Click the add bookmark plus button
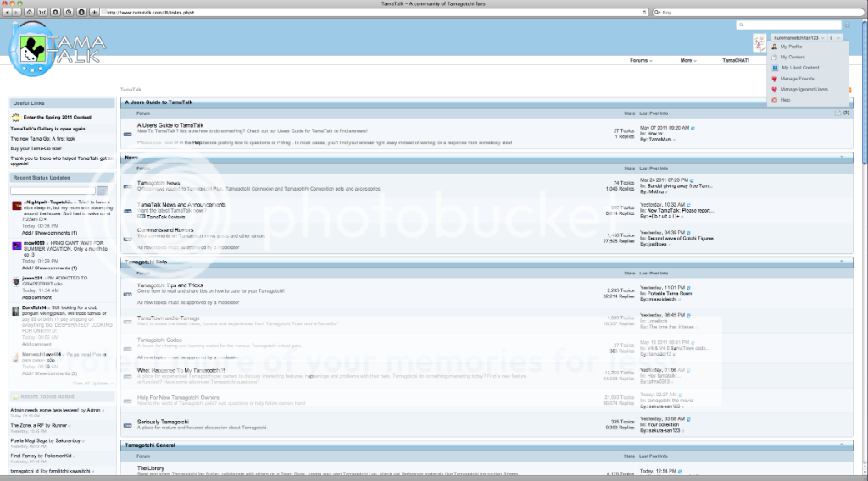The width and height of the screenshot is (868, 481). [x=95, y=12]
